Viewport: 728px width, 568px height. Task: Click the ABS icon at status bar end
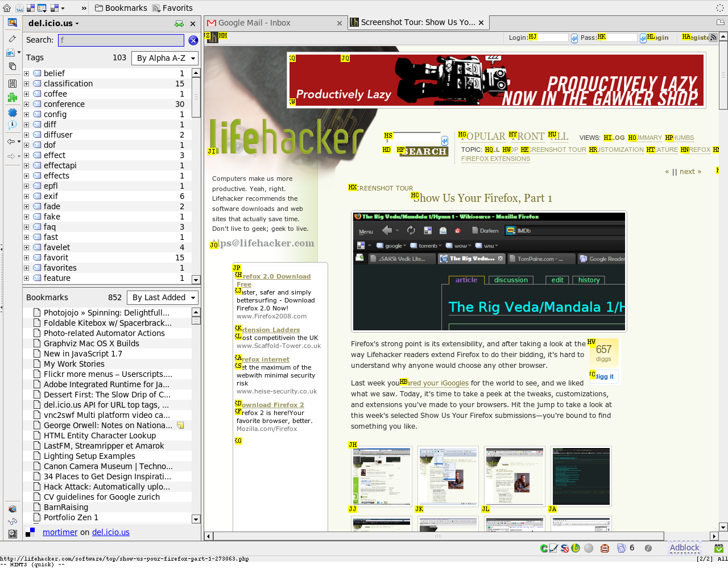pyautogui.click(x=719, y=548)
